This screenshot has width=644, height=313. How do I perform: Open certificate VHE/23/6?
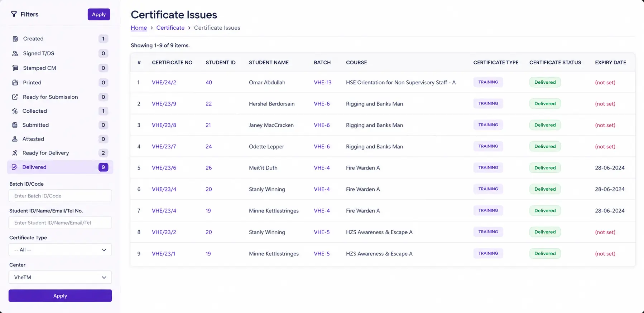tap(164, 168)
